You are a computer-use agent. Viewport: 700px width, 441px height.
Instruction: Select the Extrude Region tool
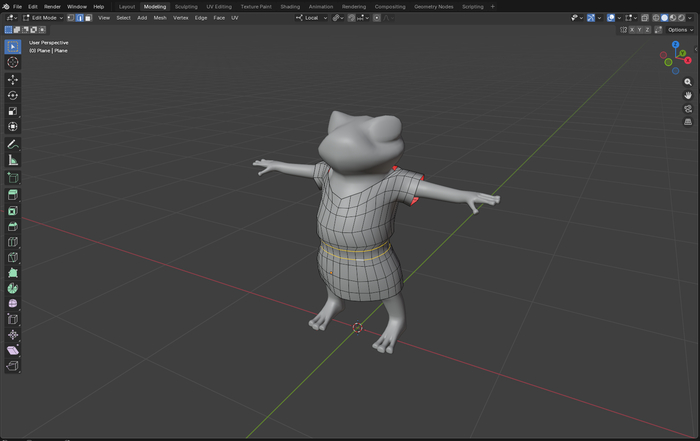click(x=13, y=194)
